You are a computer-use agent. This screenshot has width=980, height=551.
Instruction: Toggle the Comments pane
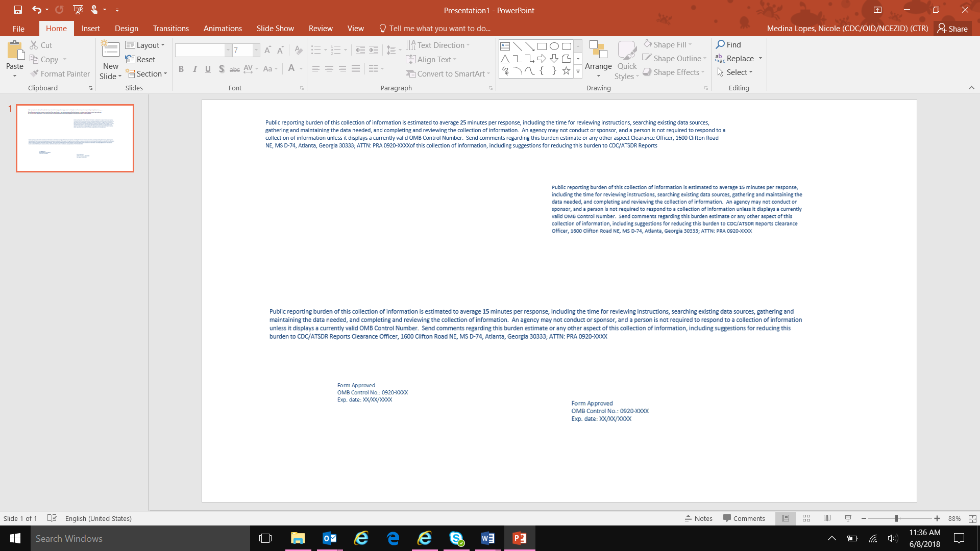coord(744,518)
